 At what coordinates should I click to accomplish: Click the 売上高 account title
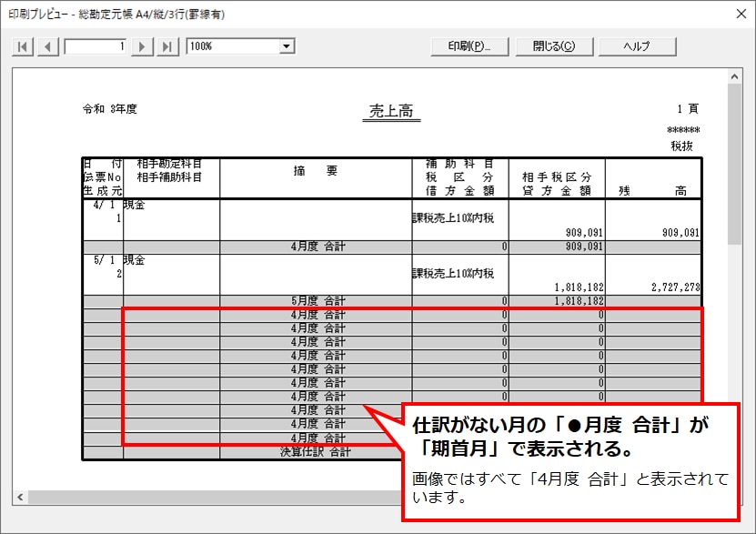[x=391, y=111]
